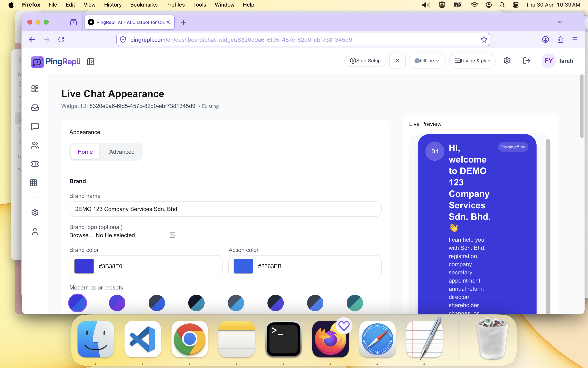Launch Safari from the dock
The height and width of the screenshot is (368, 588).
point(377,339)
